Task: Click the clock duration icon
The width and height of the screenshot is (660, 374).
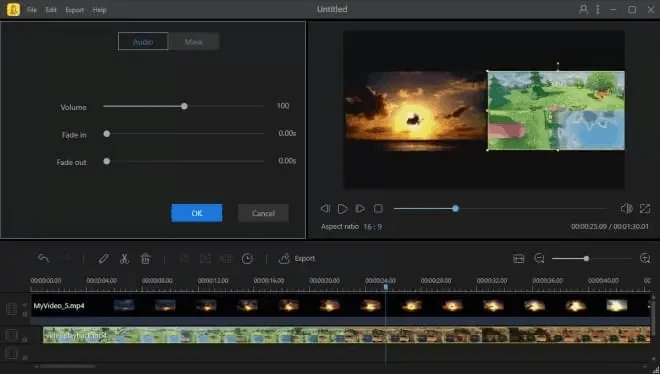Action: (248, 258)
